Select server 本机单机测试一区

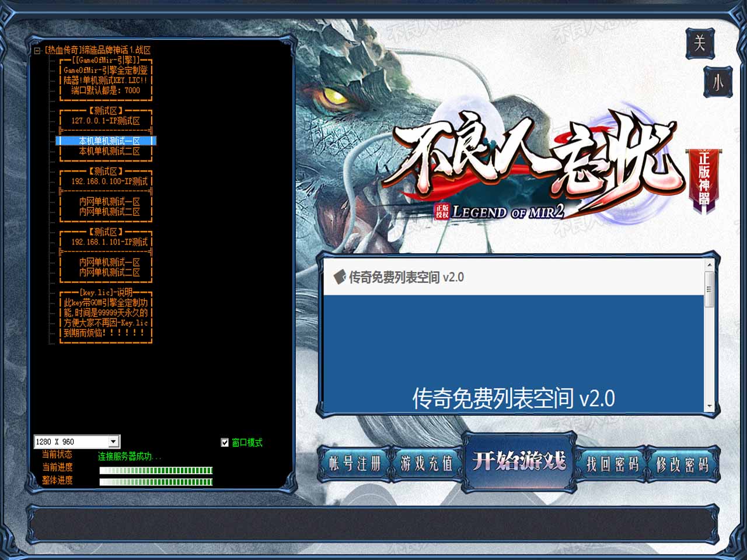click(106, 141)
